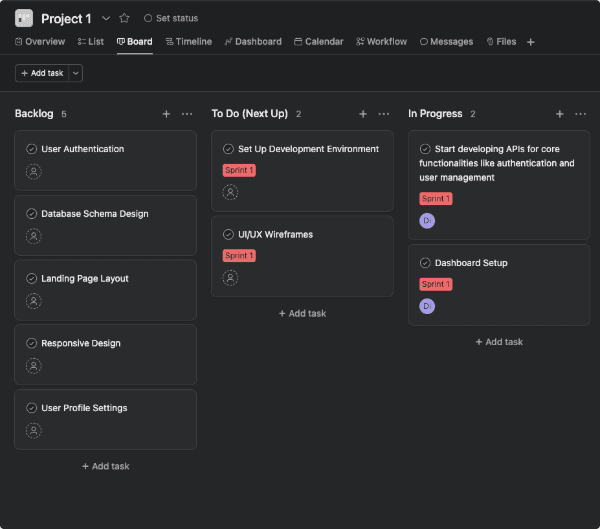This screenshot has width=600, height=529.
Task: Open the Calendar tab
Action: [x=319, y=41]
